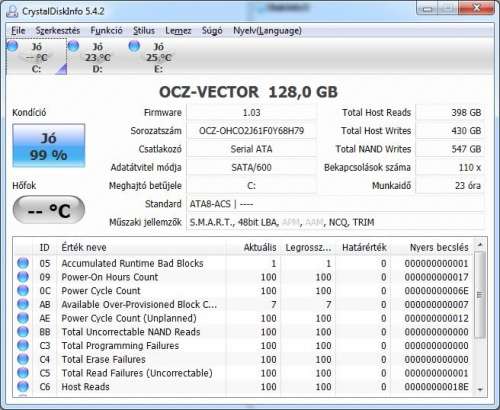Select the Total Erase Failures row name

[103, 359]
